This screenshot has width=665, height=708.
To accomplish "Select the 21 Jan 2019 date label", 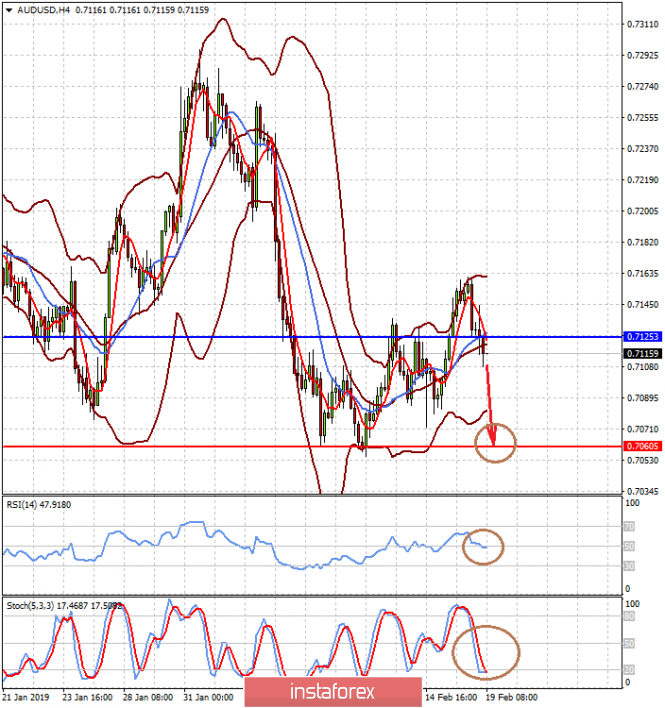I will coord(27,695).
